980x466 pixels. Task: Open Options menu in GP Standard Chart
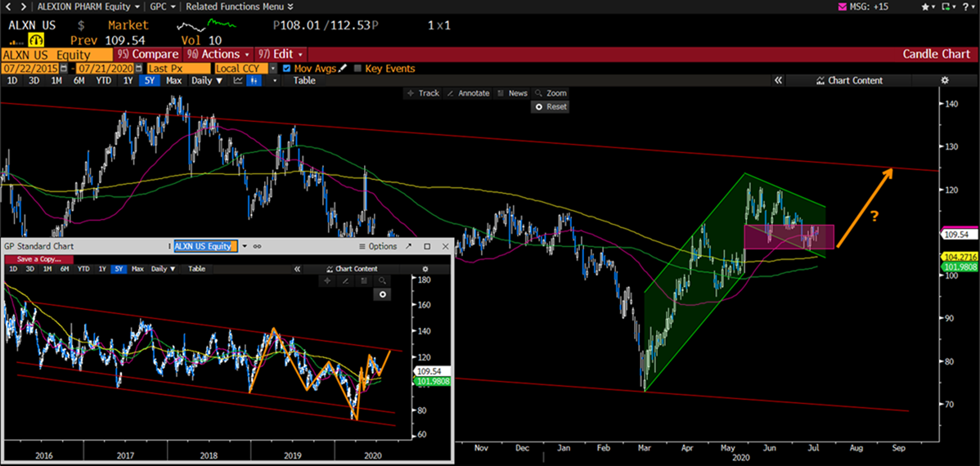click(x=379, y=246)
